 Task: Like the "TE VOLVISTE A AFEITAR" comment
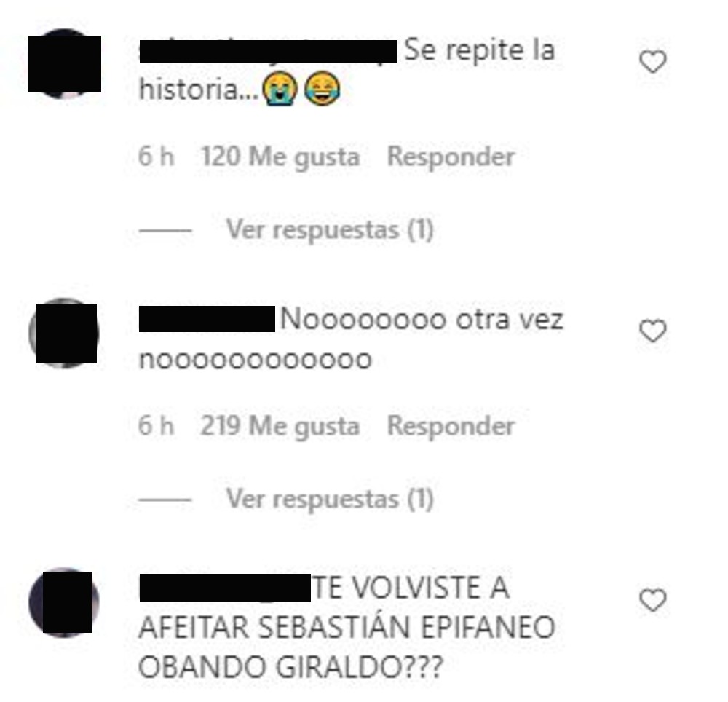[653, 599]
